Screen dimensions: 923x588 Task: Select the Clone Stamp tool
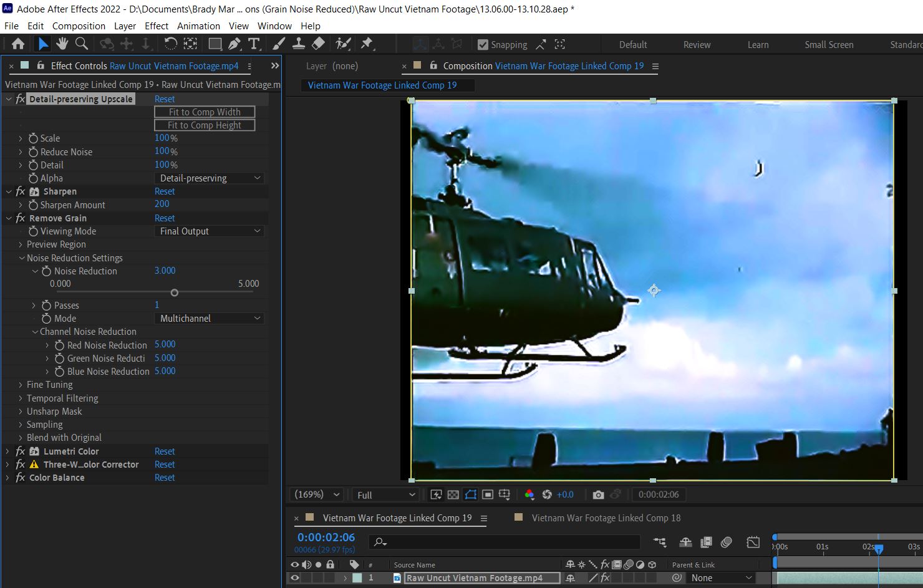click(299, 44)
